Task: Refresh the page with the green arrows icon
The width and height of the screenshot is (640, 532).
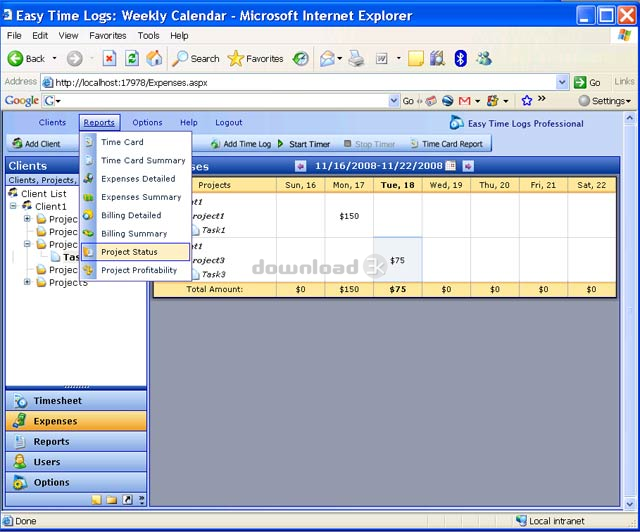Action: tap(132, 59)
